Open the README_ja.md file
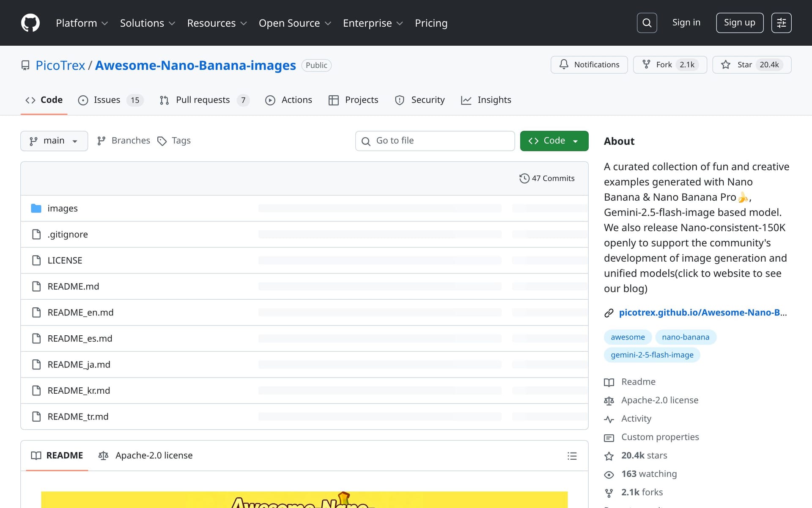Viewport: 812px width, 508px height. [x=79, y=364]
